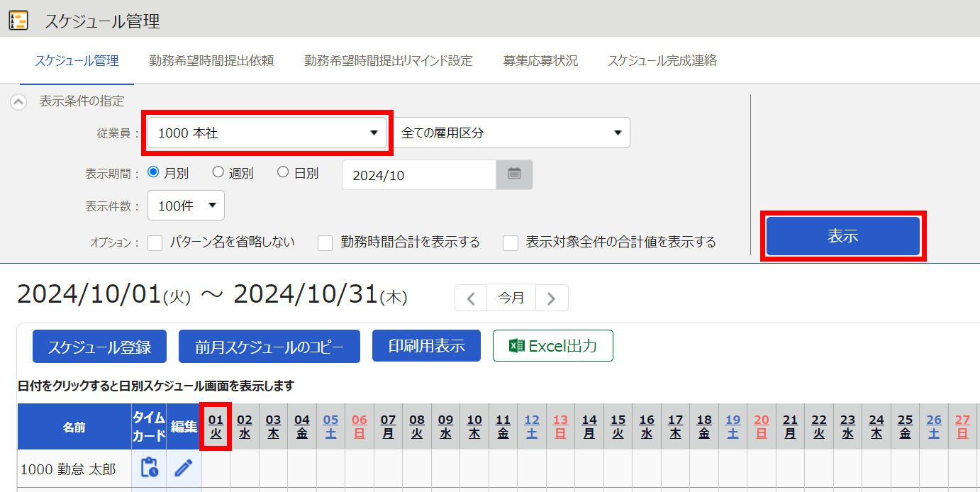Click the schedule management app logo icon
Screen dimensions: 980x492
tap(18, 21)
